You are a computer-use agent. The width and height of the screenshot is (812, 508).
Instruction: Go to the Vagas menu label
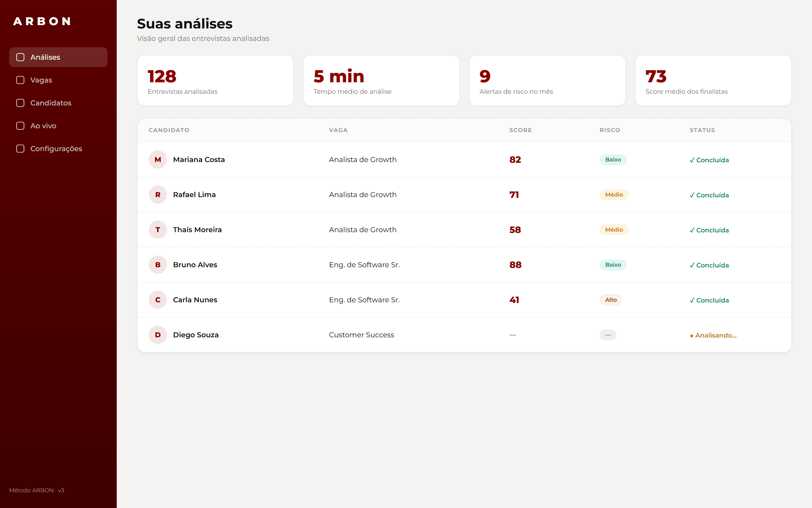tap(41, 80)
